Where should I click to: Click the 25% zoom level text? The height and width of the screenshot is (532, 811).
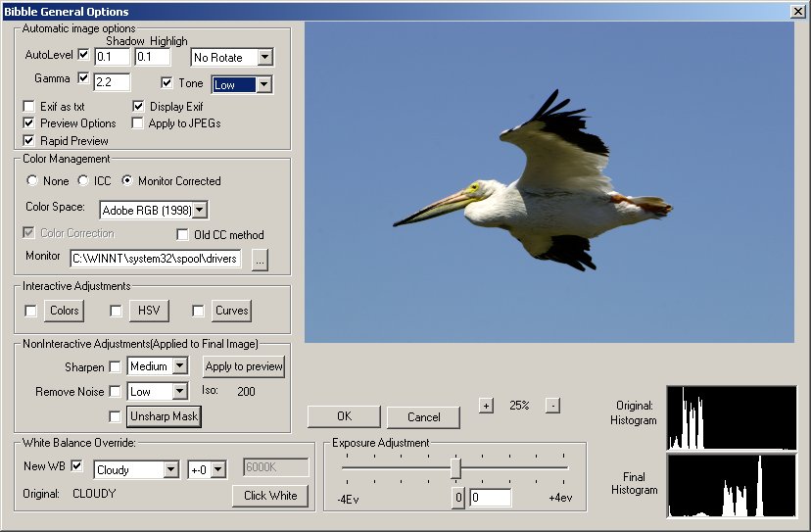pos(519,406)
